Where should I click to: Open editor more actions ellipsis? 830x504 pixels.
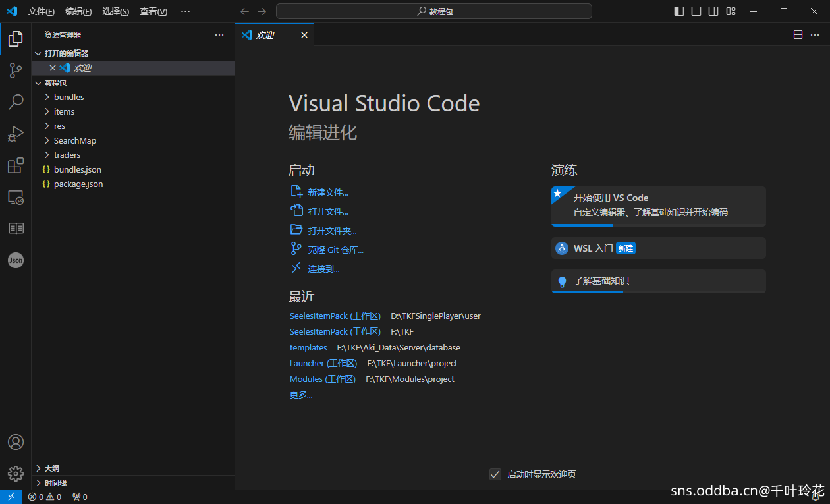[x=816, y=35]
